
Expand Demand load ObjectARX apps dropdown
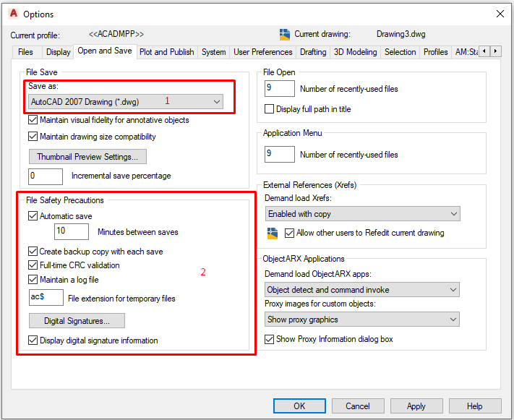pos(361,290)
